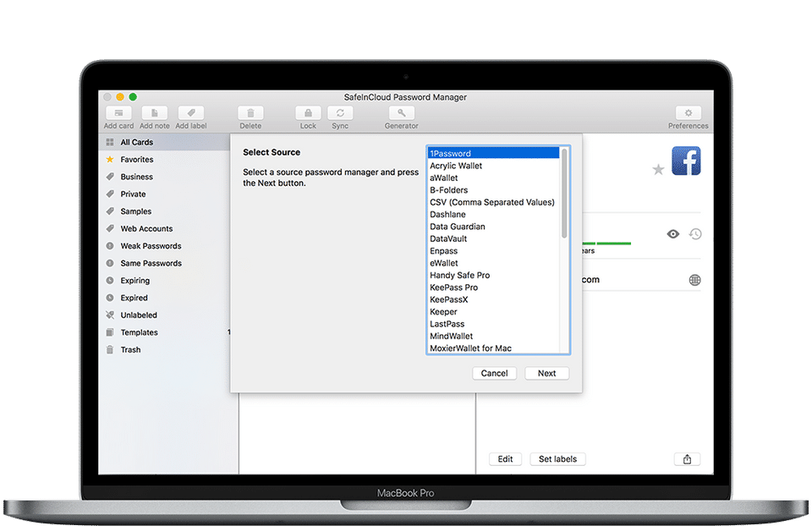The height and width of the screenshot is (526, 812).
Task: Click the Lock padlock toolbar icon
Action: pos(308,112)
